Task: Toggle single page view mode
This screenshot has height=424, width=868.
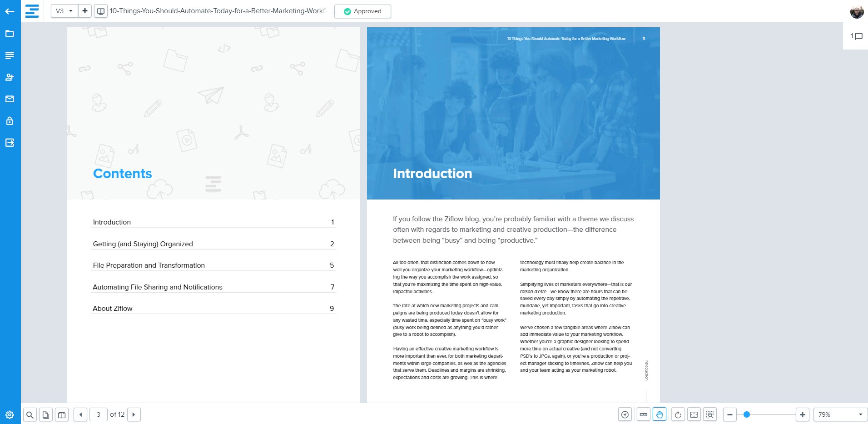Action: [46, 414]
